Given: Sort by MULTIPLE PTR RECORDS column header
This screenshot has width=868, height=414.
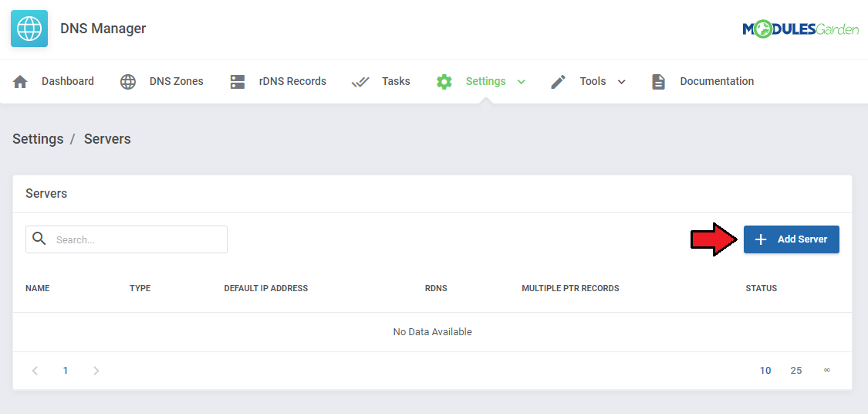Looking at the screenshot, I should [x=570, y=288].
